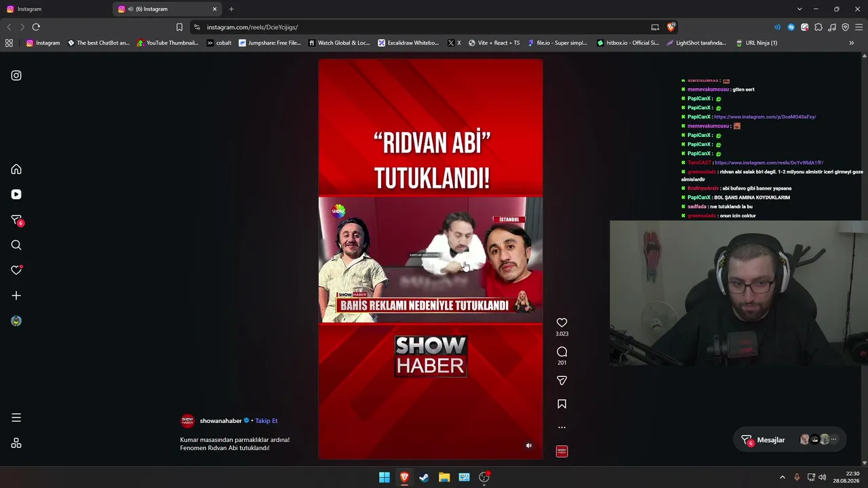
Task: Open the Instagram reels link in chat
Action: [x=769, y=163]
